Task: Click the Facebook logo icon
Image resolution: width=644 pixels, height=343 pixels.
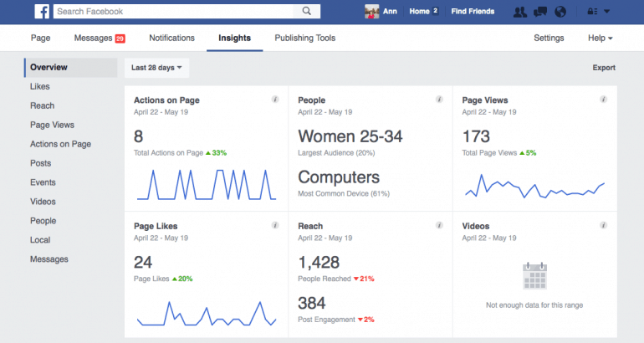Action: pos(42,11)
